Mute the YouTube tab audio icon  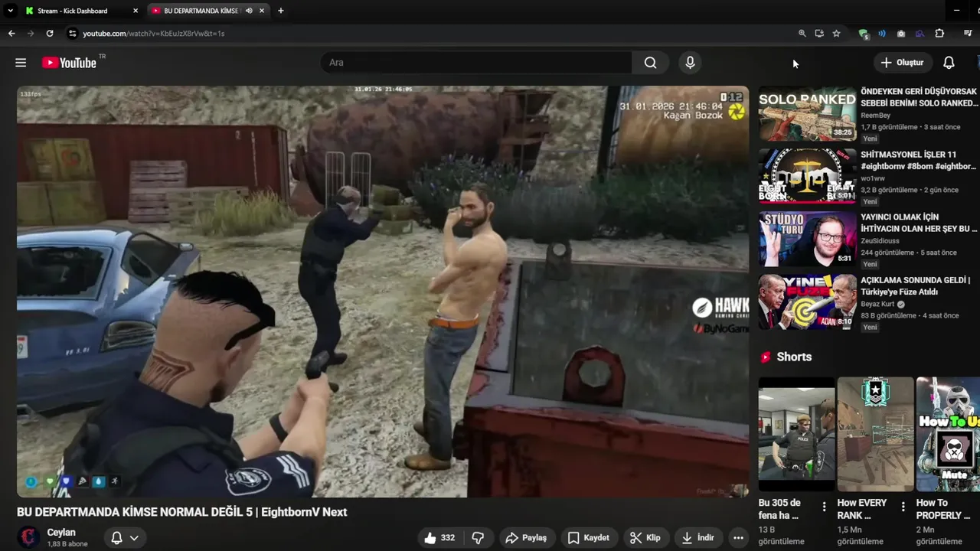(249, 11)
